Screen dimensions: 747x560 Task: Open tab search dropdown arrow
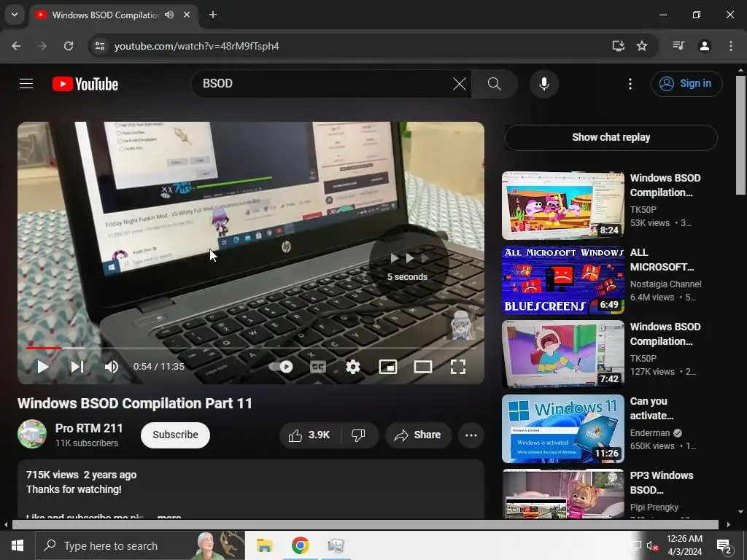(x=15, y=15)
